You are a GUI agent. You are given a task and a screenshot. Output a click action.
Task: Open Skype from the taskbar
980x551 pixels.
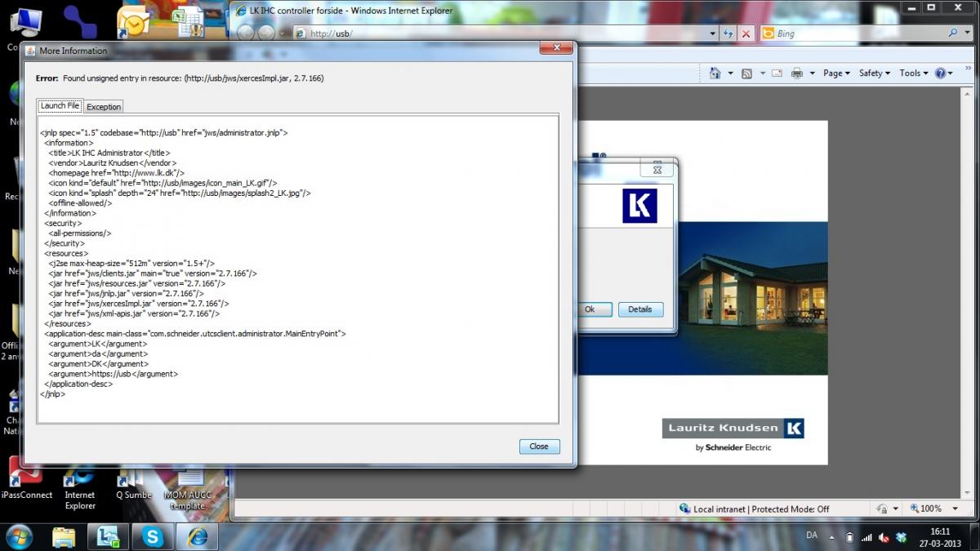coord(153,536)
